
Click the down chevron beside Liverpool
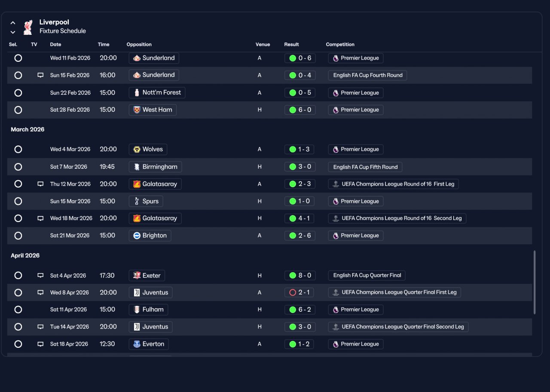point(13,32)
